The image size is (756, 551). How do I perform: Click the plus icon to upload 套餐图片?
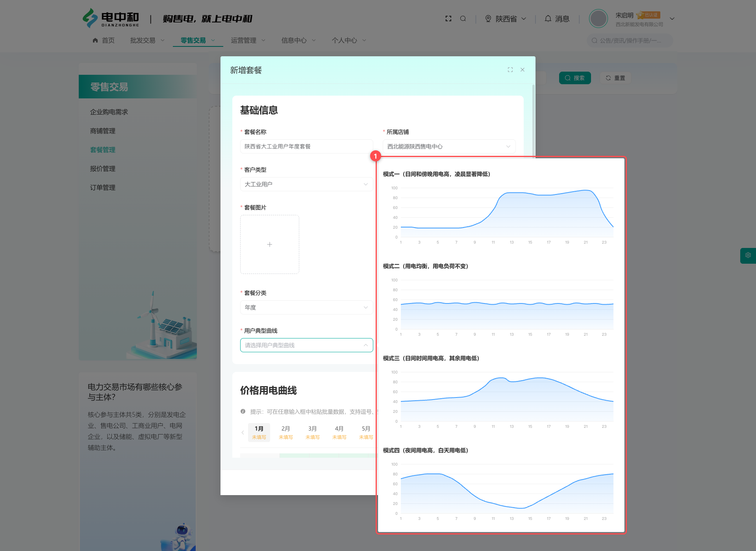tap(270, 244)
